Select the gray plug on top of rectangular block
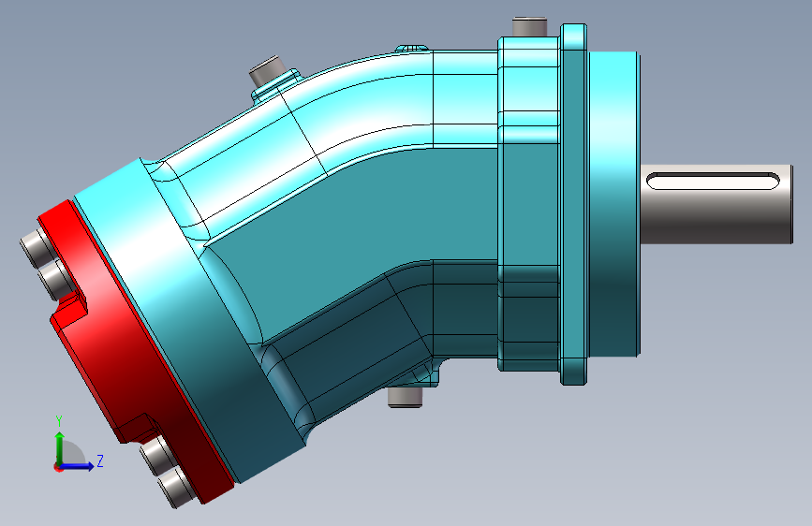The width and height of the screenshot is (812, 526). coord(529,27)
